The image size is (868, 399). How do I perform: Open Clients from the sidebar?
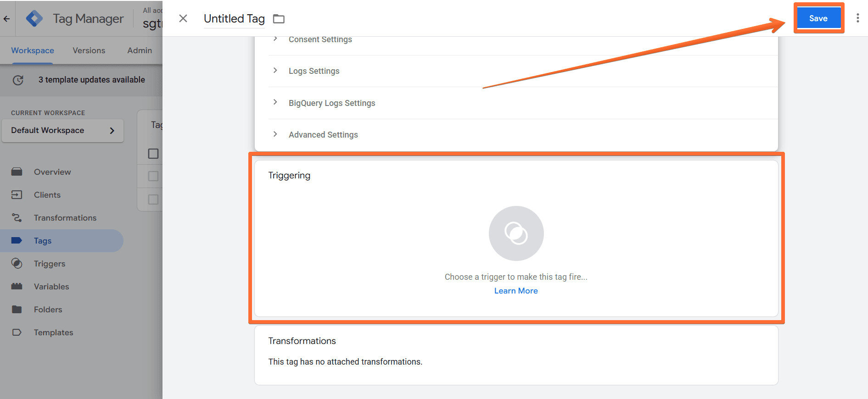[47, 195]
